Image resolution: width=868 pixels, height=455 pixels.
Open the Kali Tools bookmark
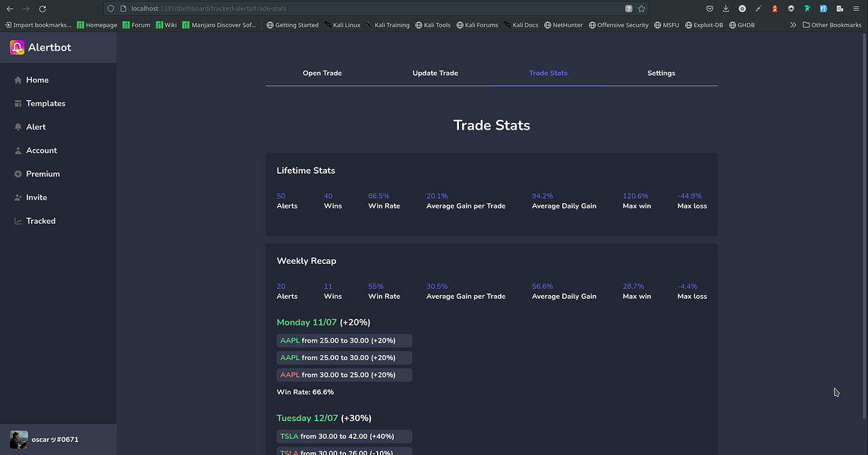432,25
